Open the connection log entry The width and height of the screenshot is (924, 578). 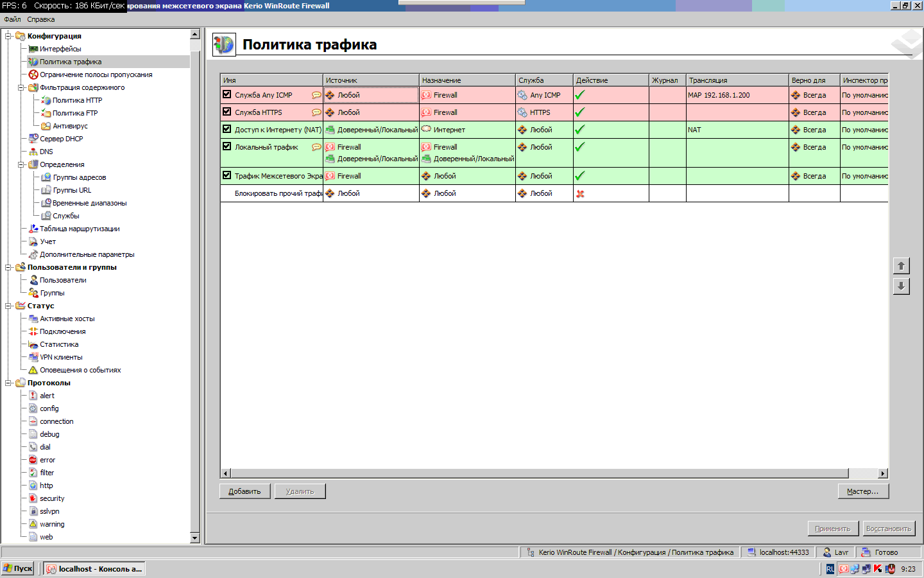coord(56,421)
